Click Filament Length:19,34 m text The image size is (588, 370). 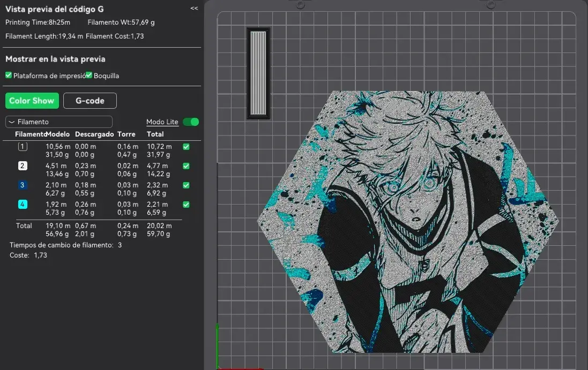tap(44, 36)
